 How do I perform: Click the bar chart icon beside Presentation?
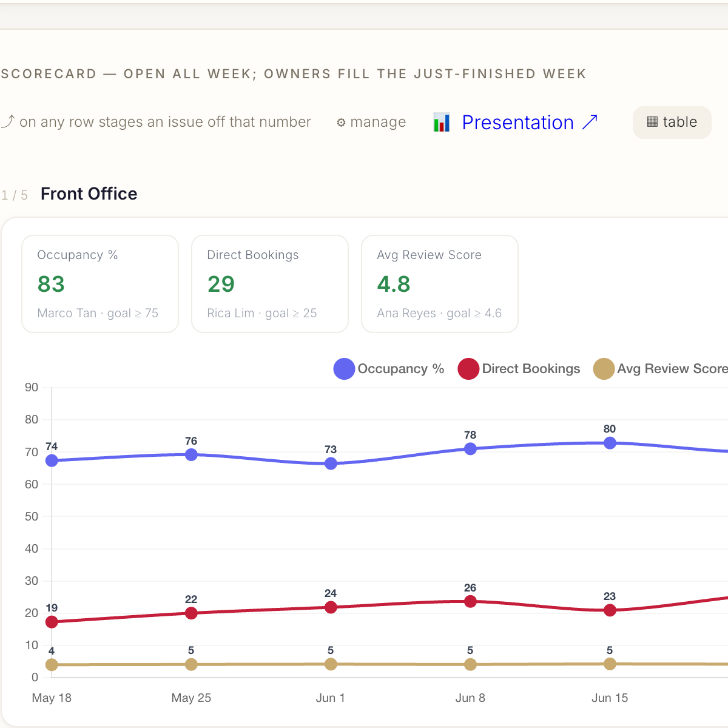coord(442,123)
